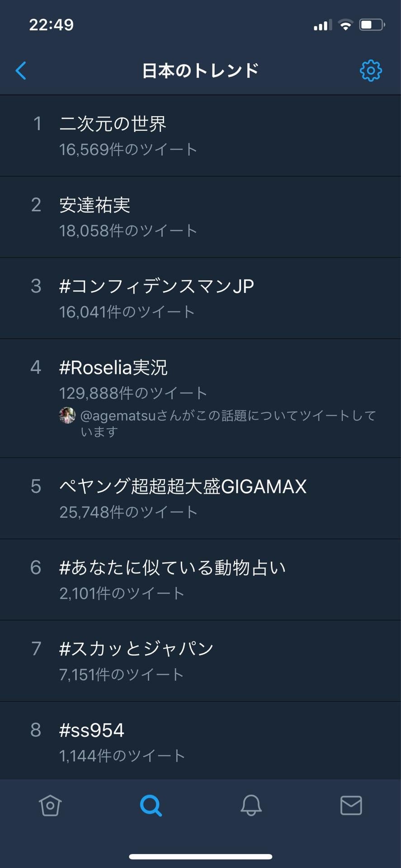The width and height of the screenshot is (401, 868).
Task: Open hashtag #コンフィデンスマンJP
Action: click(156, 286)
